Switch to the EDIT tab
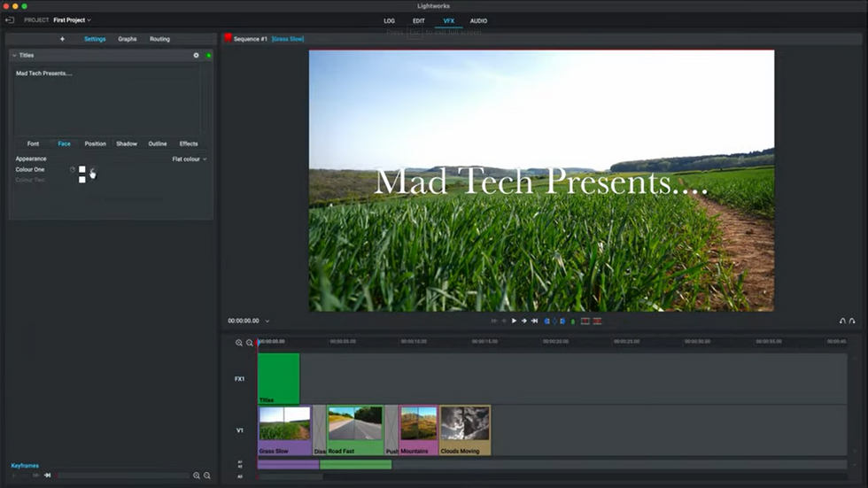868x488 pixels. tap(418, 21)
